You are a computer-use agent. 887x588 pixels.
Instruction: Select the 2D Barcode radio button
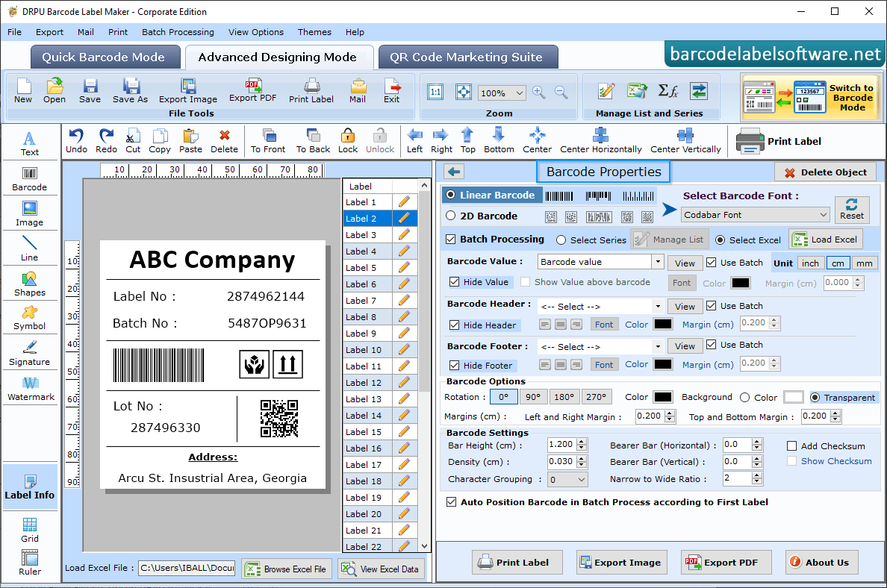tap(451, 216)
